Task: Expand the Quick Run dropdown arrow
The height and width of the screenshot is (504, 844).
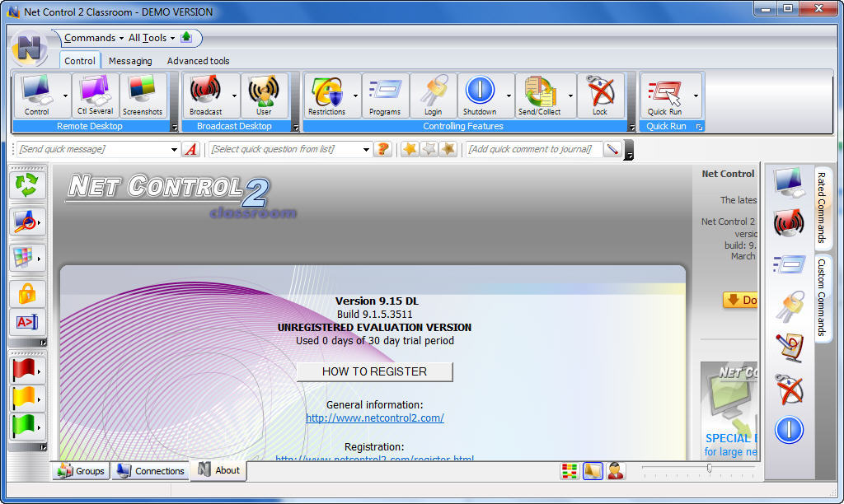Action: [696, 96]
